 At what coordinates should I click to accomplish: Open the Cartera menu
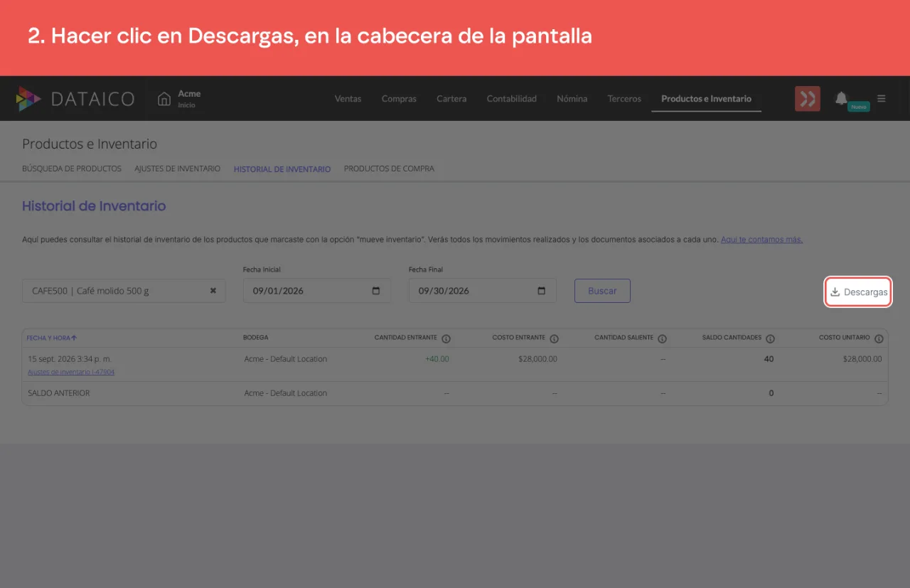tap(451, 99)
